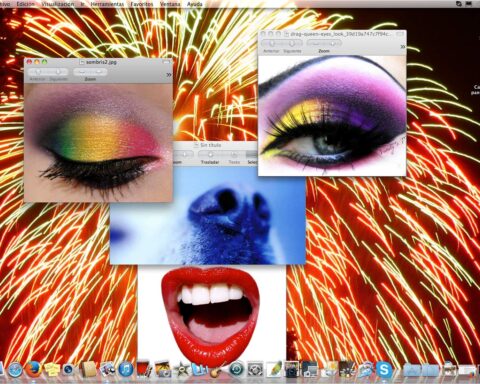Viewport: 480px width, 384px height.
Task: Open the red paintbrush app in dock
Action: tap(145, 369)
